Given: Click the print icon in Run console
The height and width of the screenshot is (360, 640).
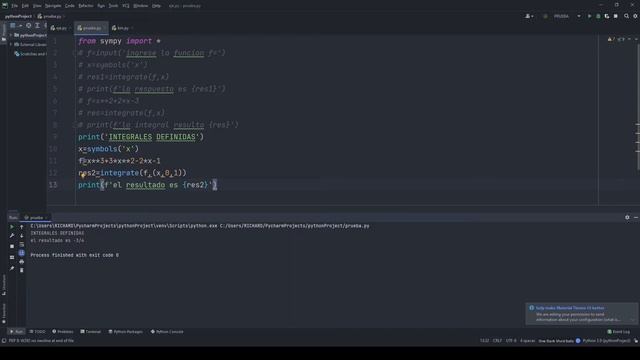Looking at the screenshot, I should [x=22, y=262].
